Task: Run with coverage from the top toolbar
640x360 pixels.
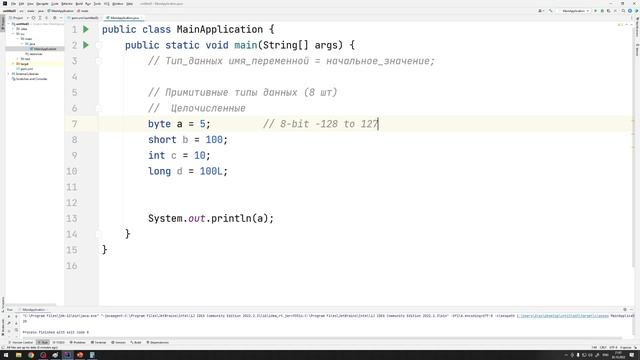Action: 609,11
